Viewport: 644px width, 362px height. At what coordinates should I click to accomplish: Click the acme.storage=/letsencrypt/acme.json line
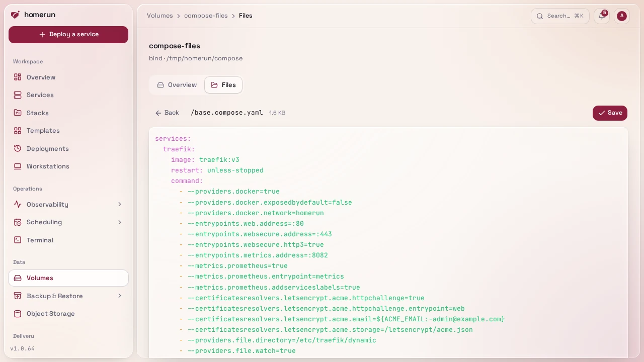pyautogui.click(x=326, y=330)
